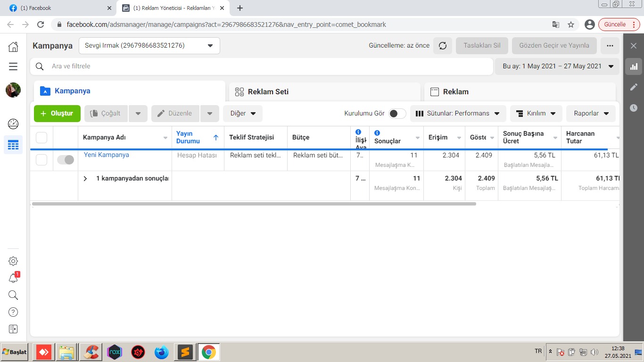Open the Çoğalt dropdown arrow
The image size is (644, 362).
[x=138, y=114]
